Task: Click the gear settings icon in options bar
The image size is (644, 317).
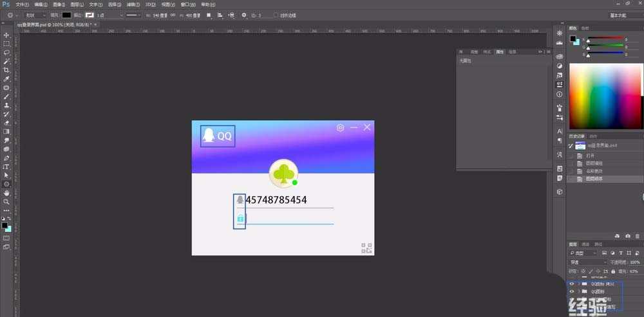Action: tap(243, 15)
